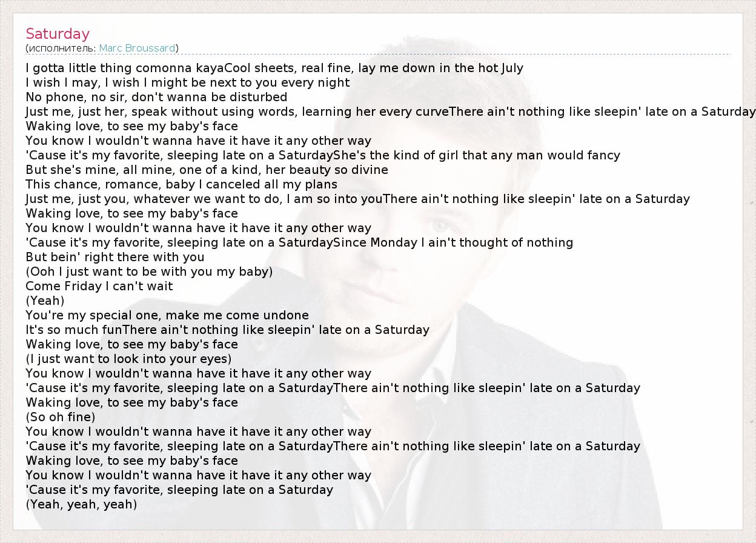Click the Saturday song title heading
756x543 pixels.
[x=58, y=34]
